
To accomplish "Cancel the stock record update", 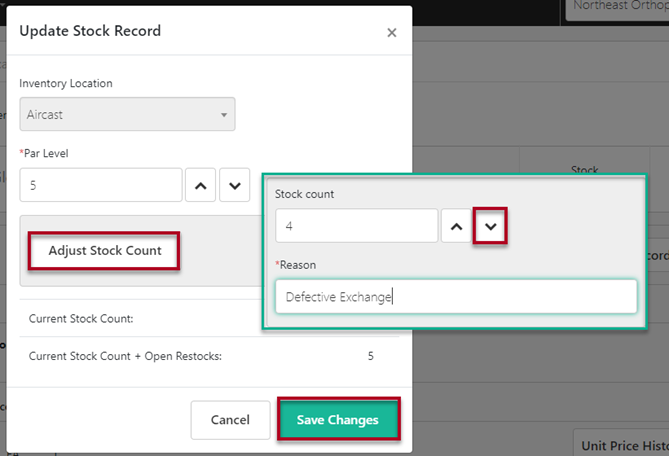I will [230, 420].
